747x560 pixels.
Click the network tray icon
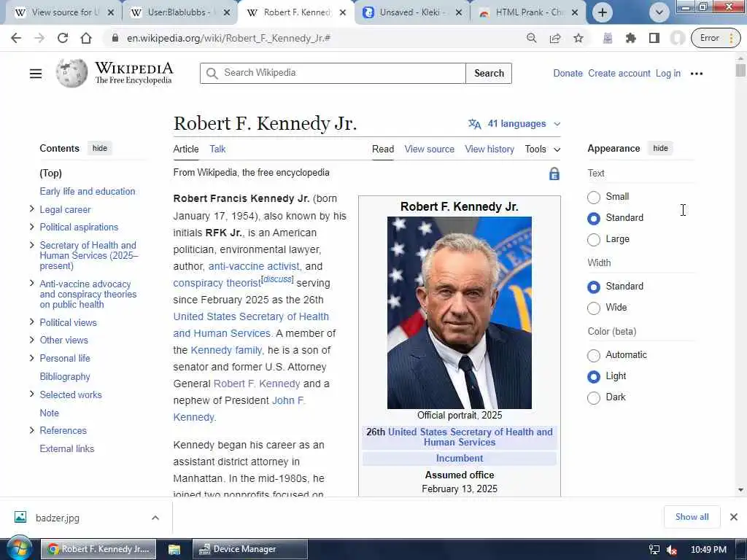[654, 550]
